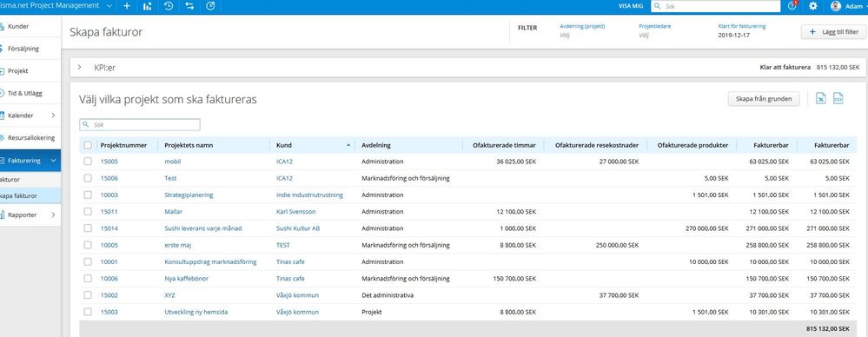Sort by Projektnummer column header
868x337 pixels.
[x=123, y=146]
